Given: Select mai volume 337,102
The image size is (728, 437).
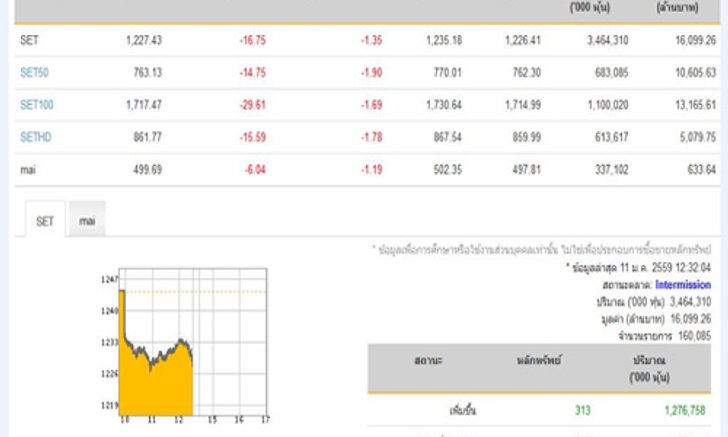Looking at the screenshot, I should tap(611, 170).
